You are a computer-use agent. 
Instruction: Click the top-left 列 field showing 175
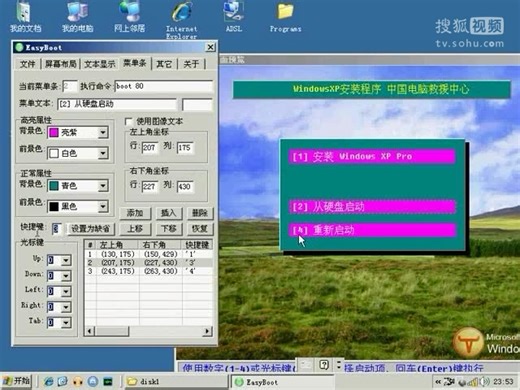(185, 147)
